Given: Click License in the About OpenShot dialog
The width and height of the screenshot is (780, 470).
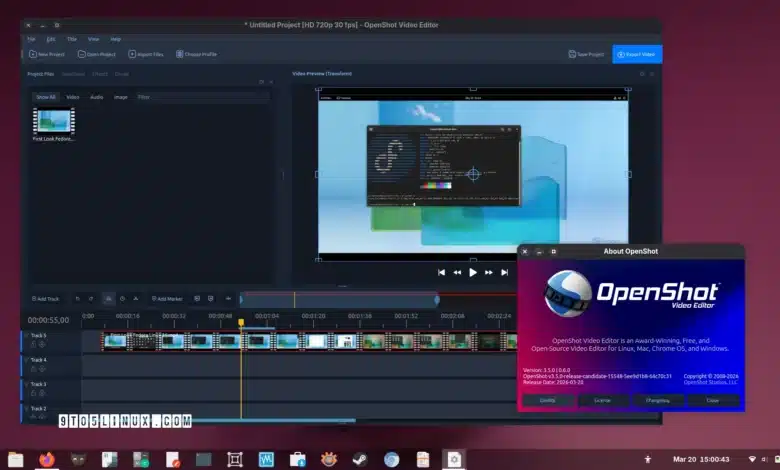Looking at the screenshot, I should point(602,400).
